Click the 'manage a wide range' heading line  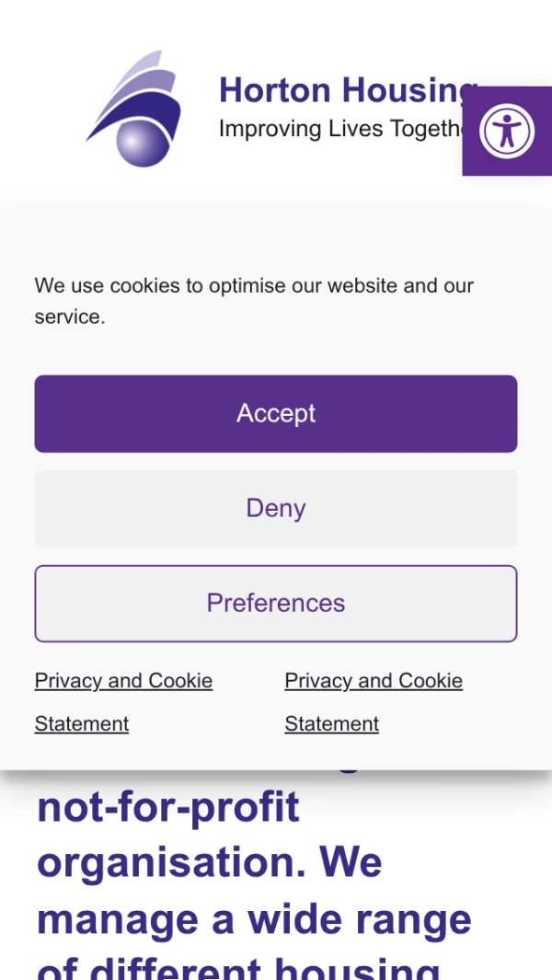point(254,919)
